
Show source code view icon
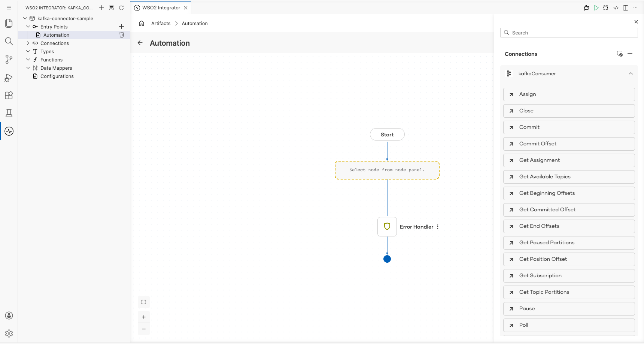(616, 7)
